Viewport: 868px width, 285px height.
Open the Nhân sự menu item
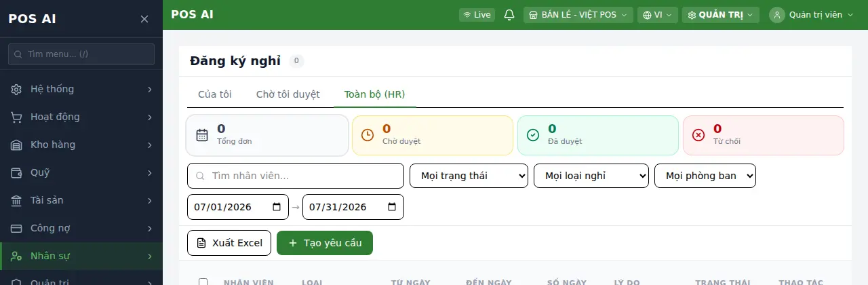click(81, 256)
